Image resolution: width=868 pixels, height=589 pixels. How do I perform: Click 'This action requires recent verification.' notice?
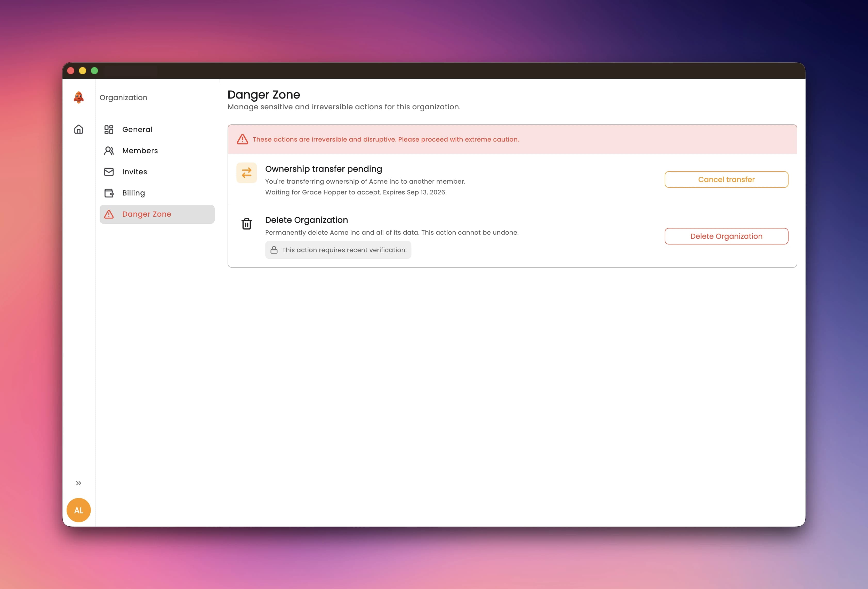(x=338, y=250)
